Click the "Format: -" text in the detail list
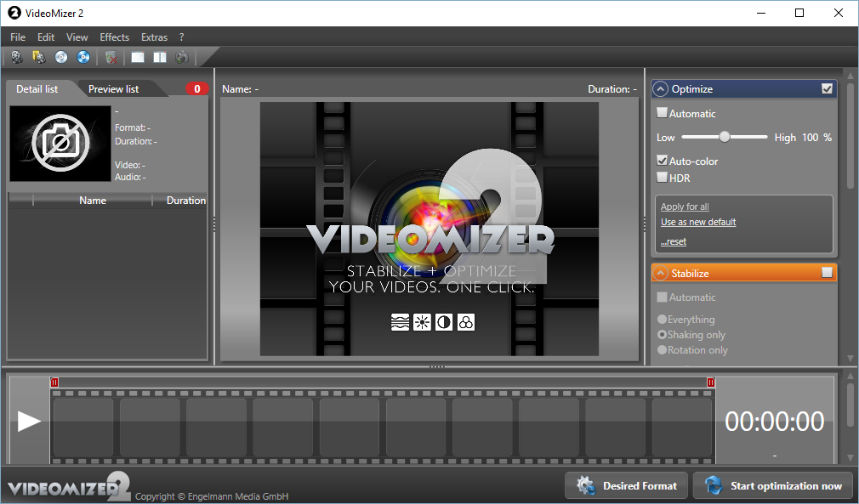Screen dimensions: 859x504 (x=133, y=127)
